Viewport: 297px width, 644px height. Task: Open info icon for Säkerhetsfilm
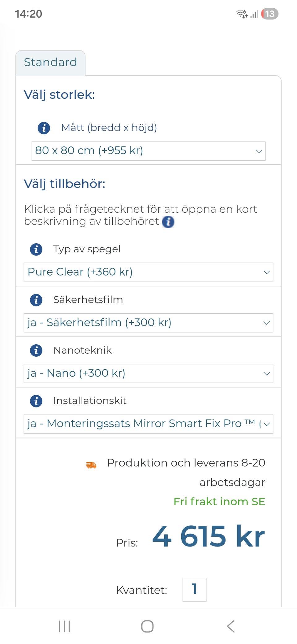click(x=36, y=300)
